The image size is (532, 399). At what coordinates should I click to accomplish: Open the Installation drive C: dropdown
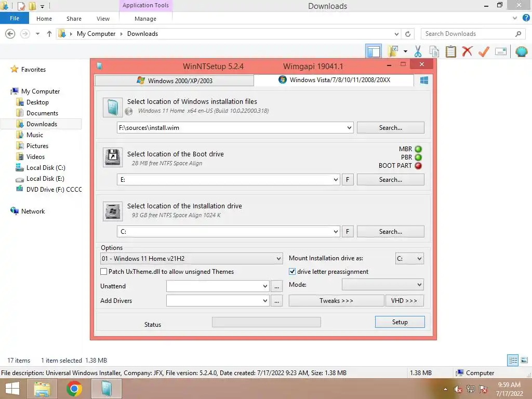coord(336,232)
